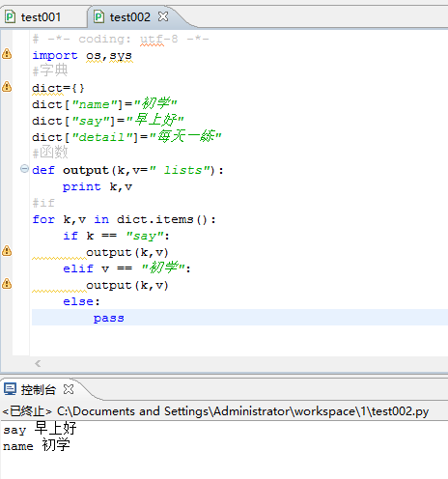Click warning icon beside first output(k,v) call
This screenshot has width=448, height=479.
[7, 251]
